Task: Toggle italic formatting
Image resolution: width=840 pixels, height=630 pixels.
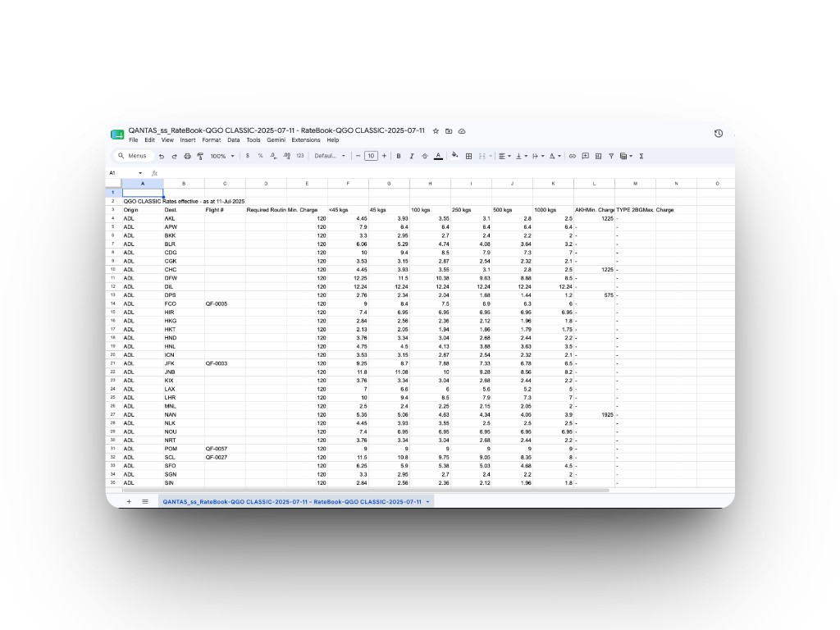Action: pos(412,156)
